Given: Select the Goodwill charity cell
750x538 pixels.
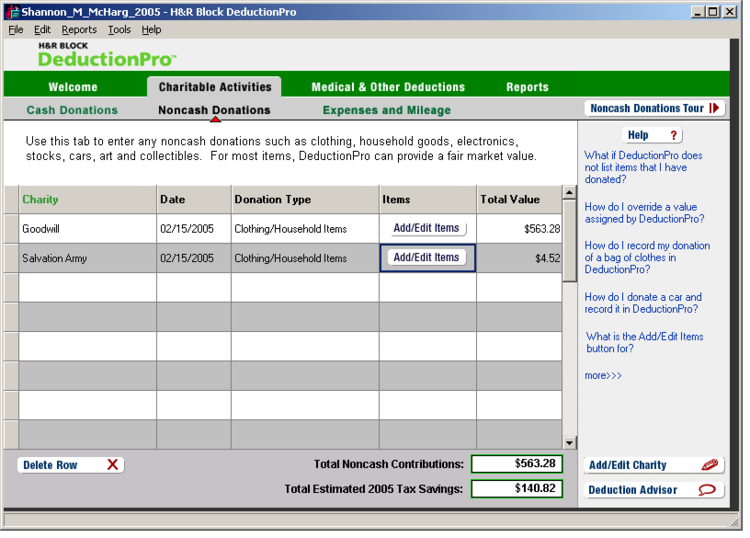Looking at the screenshot, I should pos(88,229).
